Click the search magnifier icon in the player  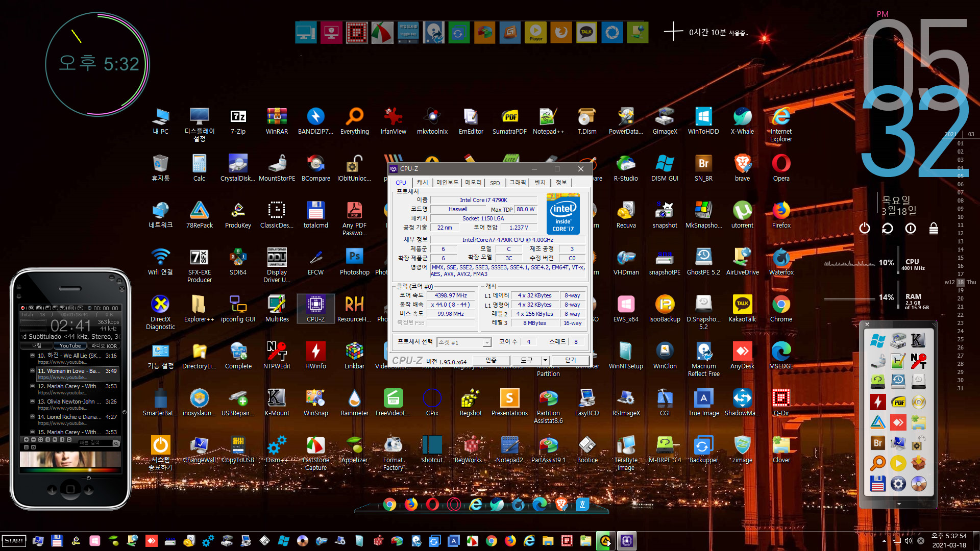click(x=116, y=443)
